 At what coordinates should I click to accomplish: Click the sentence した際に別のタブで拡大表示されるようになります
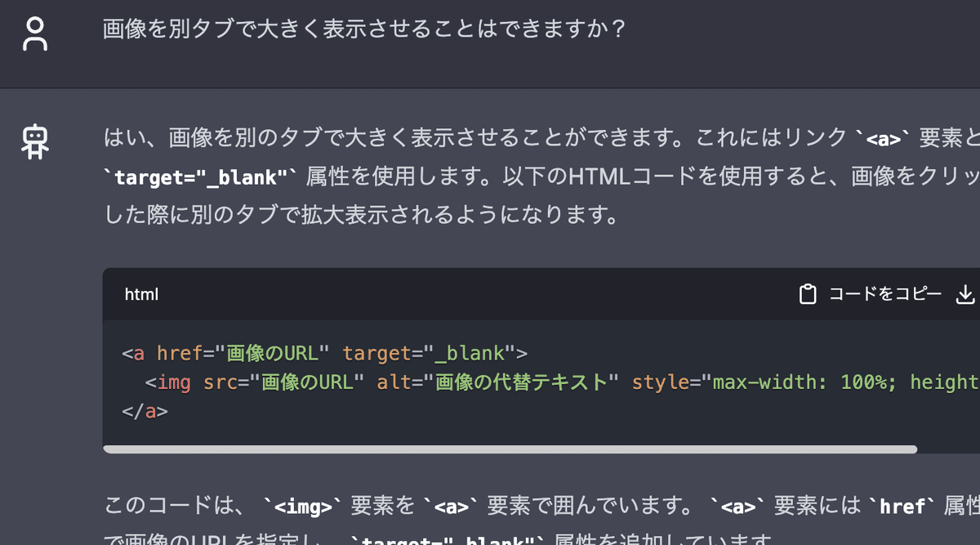click(x=362, y=216)
